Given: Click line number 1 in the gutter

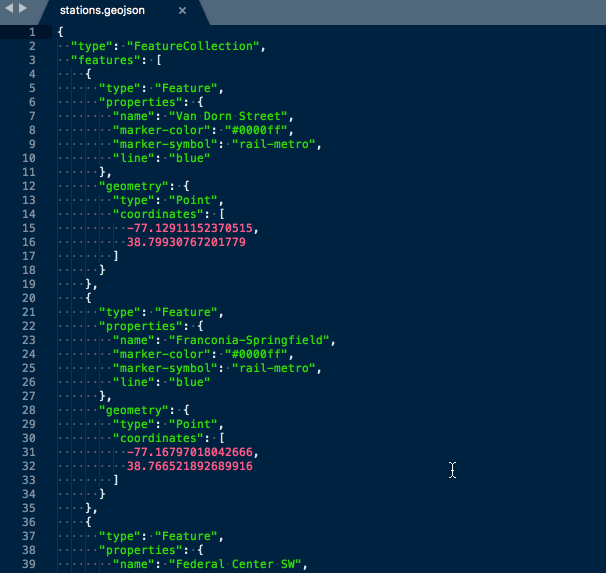Looking at the screenshot, I should pyautogui.click(x=32, y=32).
